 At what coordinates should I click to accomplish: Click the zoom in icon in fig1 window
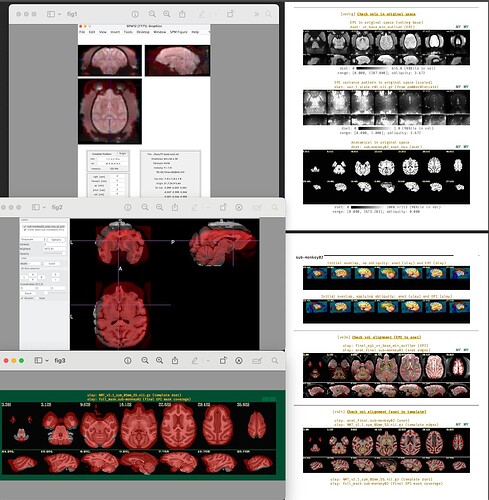(167, 14)
